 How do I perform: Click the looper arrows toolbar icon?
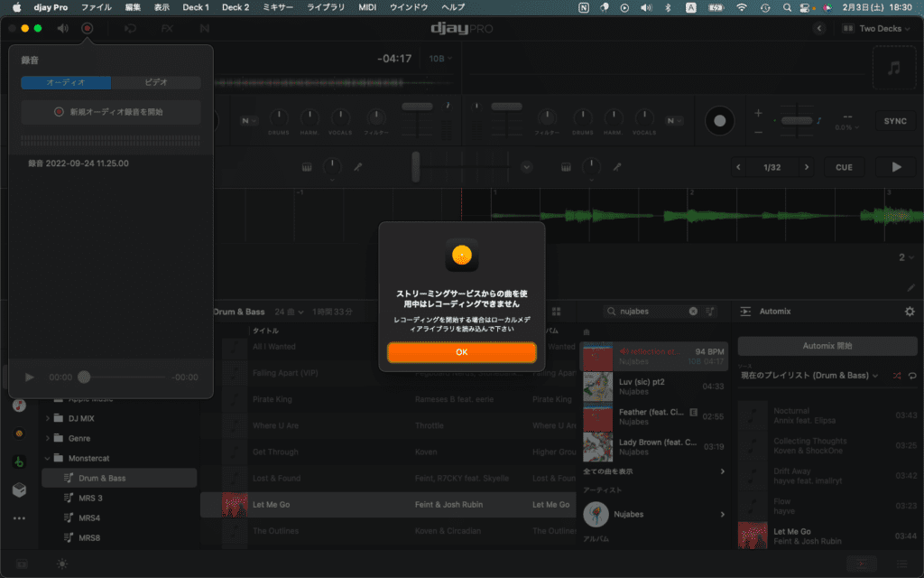point(130,28)
